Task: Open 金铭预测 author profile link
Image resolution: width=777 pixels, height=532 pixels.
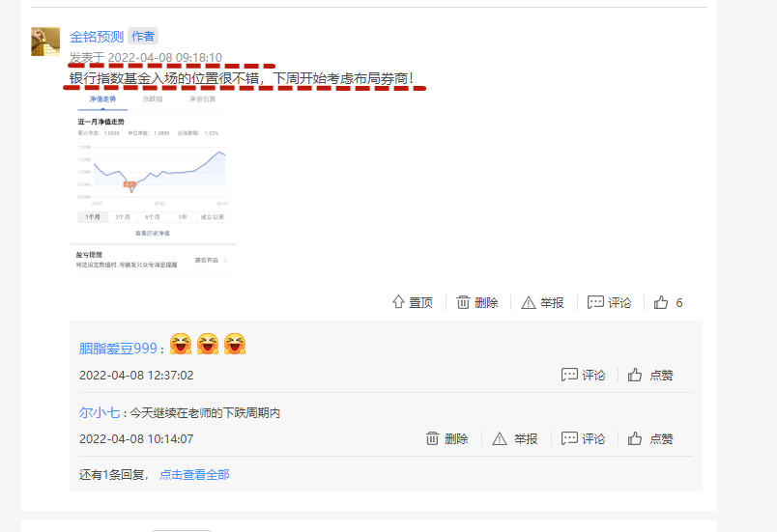Action: click(96, 37)
